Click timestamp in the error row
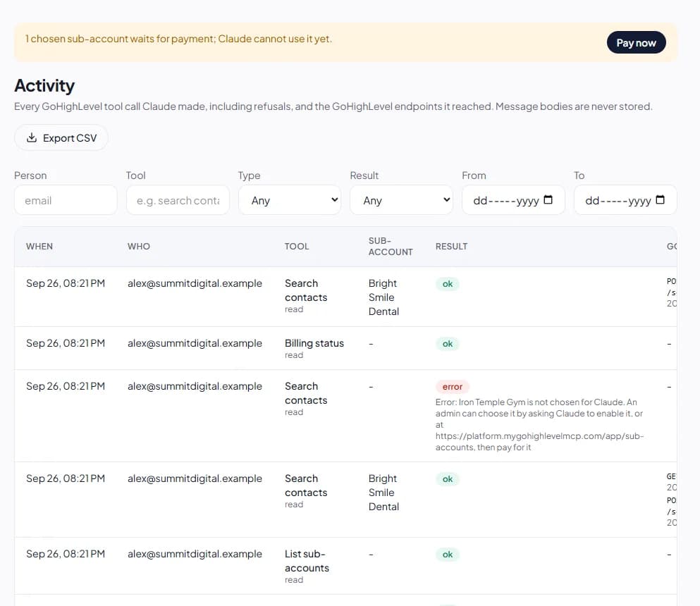700x606 pixels. pyautogui.click(x=66, y=386)
